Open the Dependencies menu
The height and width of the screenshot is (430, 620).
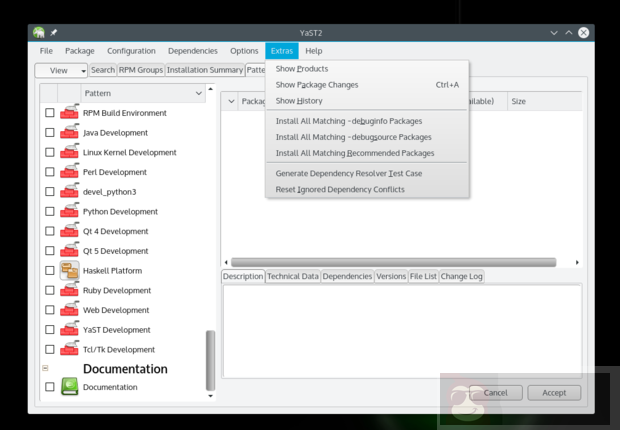click(193, 51)
